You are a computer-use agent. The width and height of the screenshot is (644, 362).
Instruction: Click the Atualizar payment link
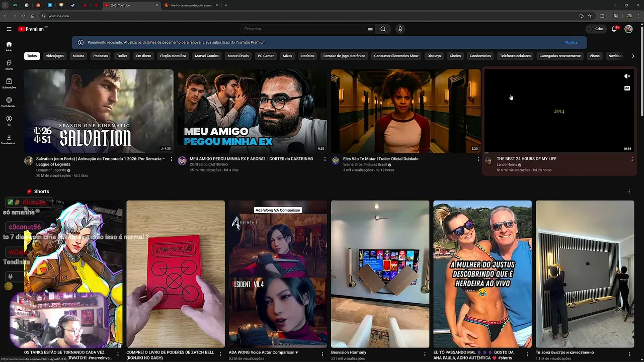(x=572, y=42)
